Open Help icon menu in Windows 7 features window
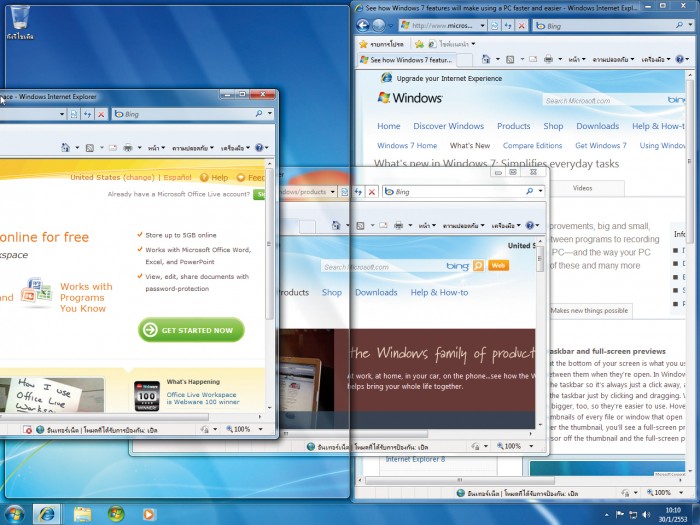Viewport: 700px width, 525px height. pos(682,59)
